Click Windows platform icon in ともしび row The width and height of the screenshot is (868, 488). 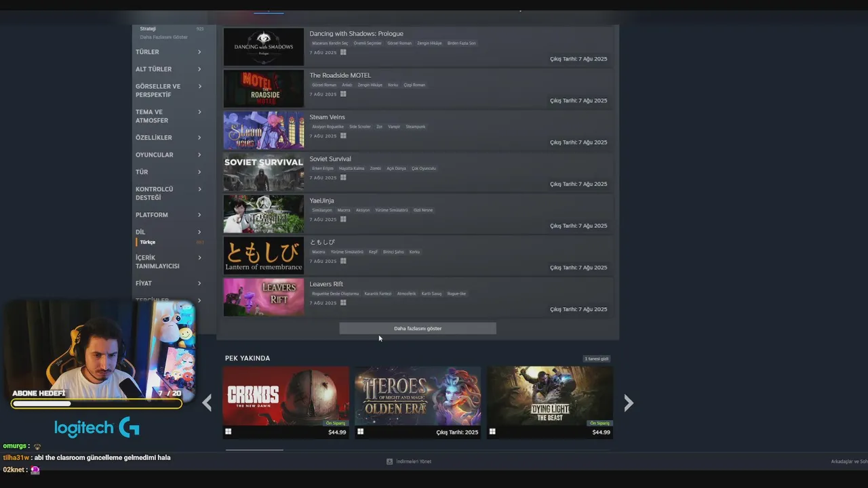tap(343, 261)
